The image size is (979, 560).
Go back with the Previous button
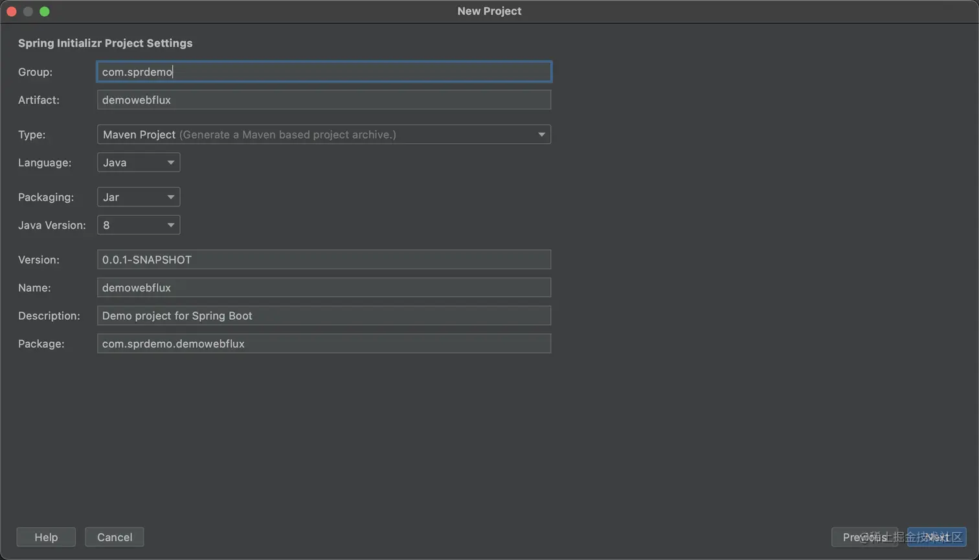[x=864, y=537]
